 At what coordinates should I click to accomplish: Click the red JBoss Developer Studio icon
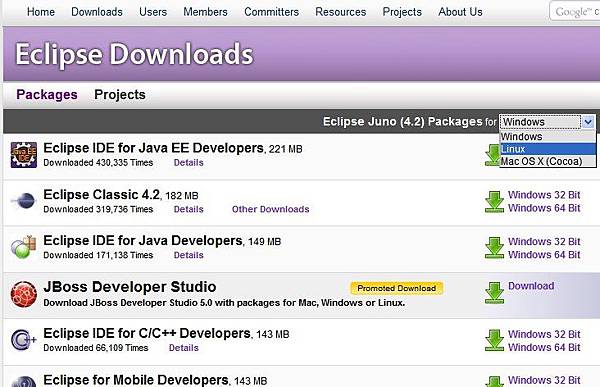point(24,294)
